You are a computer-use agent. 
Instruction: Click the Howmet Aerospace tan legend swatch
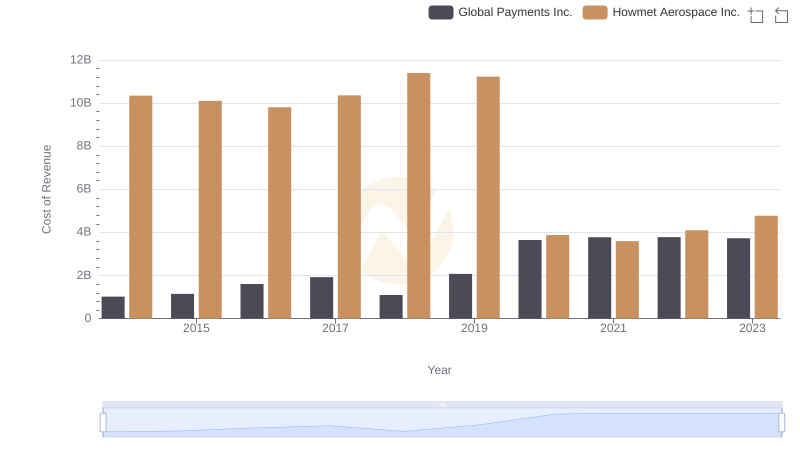click(595, 12)
